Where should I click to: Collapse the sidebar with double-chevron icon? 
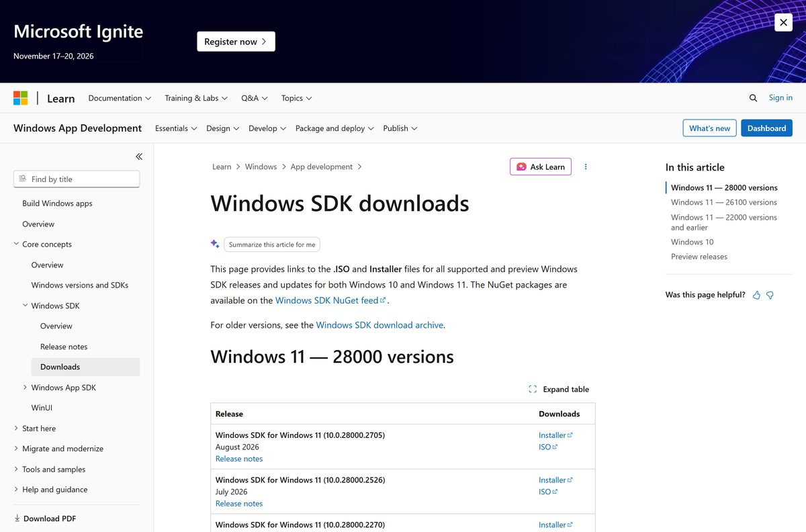click(139, 157)
